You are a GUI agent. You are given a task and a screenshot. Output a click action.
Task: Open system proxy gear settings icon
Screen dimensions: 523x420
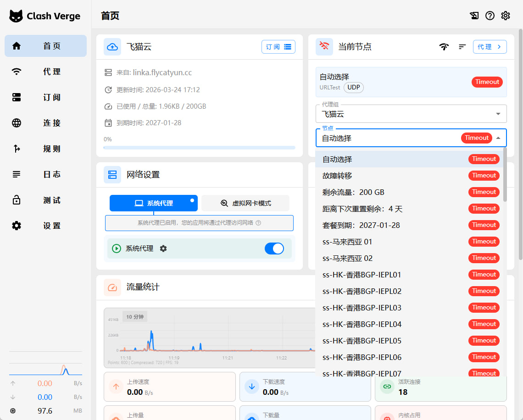point(163,249)
